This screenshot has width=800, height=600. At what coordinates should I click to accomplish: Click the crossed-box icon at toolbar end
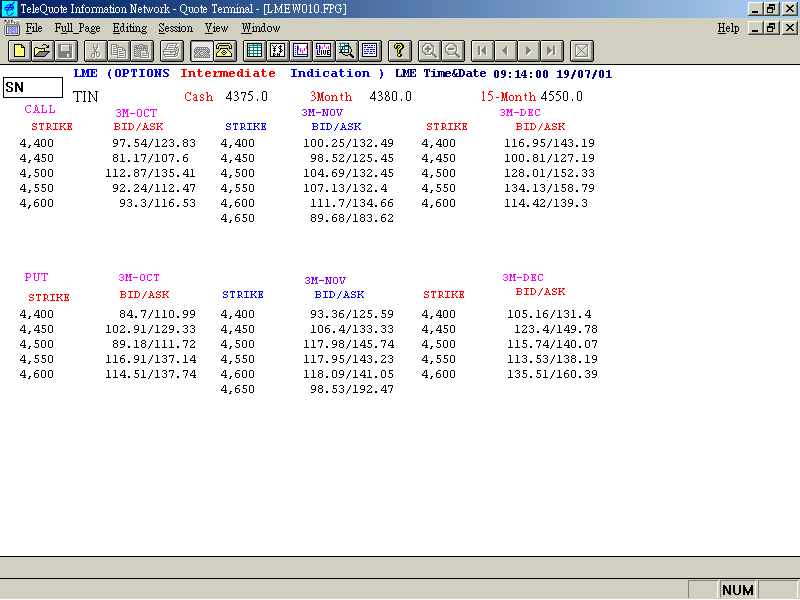pyautogui.click(x=582, y=51)
